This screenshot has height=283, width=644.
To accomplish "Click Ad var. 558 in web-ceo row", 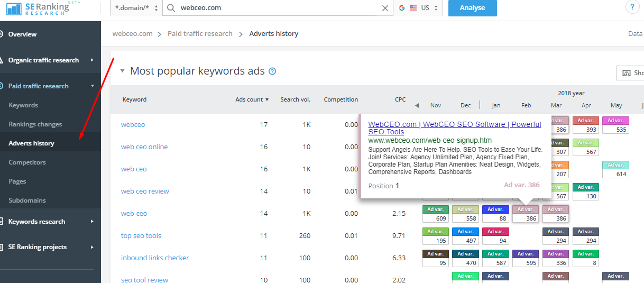I will [x=466, y=214].
